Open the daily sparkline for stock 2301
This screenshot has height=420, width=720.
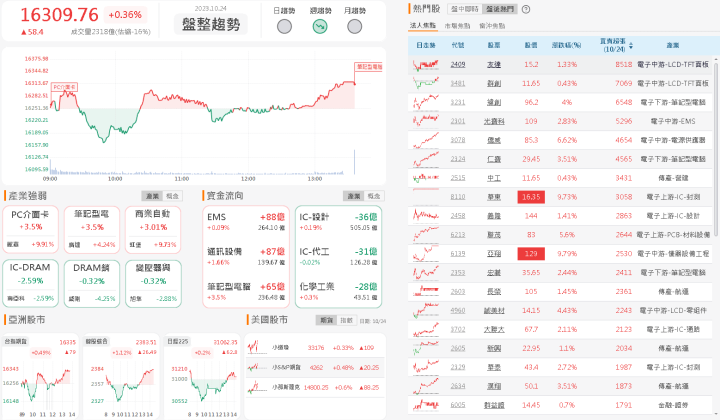(x=425, y=121)
